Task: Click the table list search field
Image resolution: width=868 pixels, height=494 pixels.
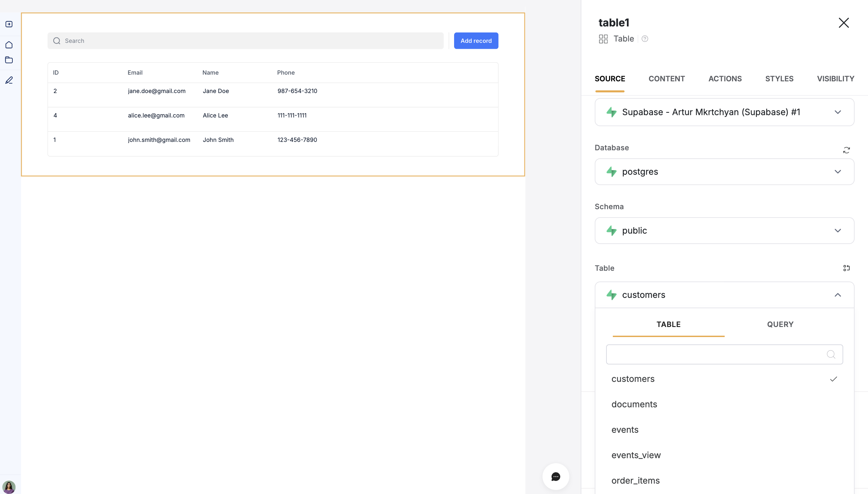Action: [716, 354]
